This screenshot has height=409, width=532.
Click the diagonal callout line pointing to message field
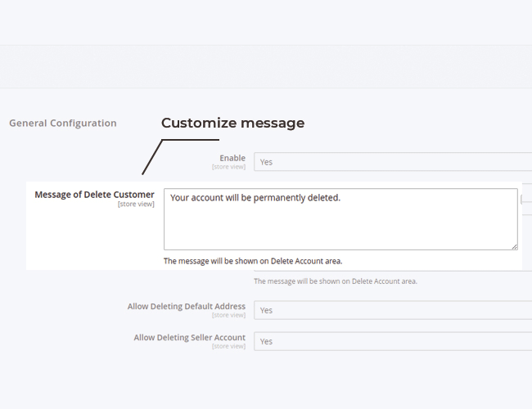point(152,157)
